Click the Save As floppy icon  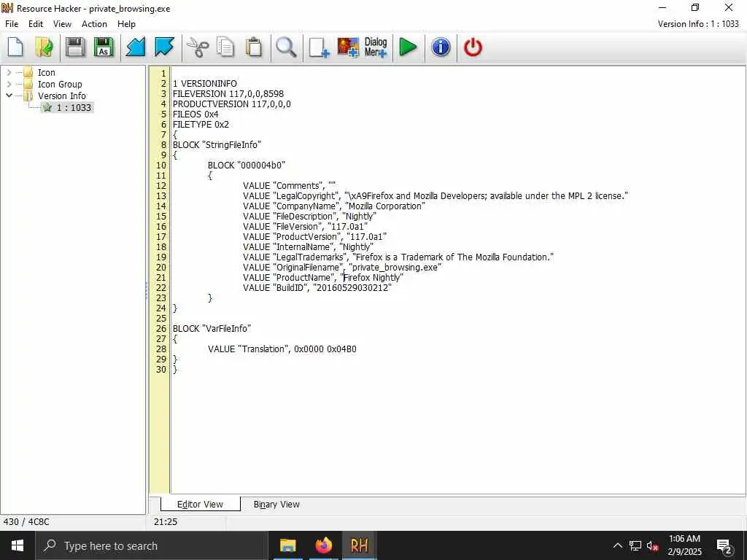pos(104,47)
